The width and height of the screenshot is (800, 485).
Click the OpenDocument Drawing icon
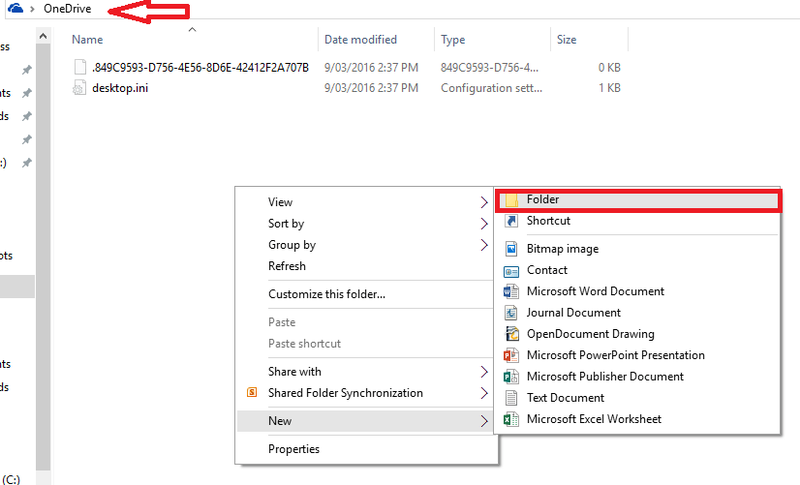coord(511,334)
